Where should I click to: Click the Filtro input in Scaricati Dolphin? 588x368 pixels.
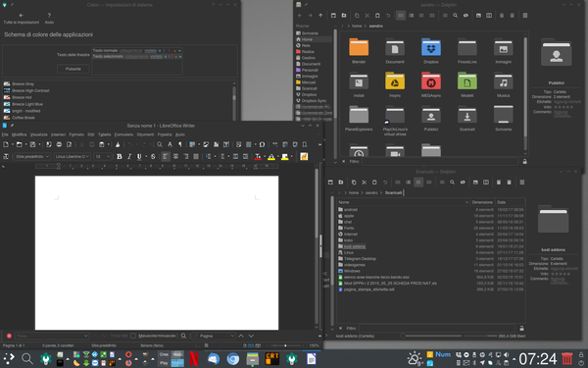pos(438,329)
